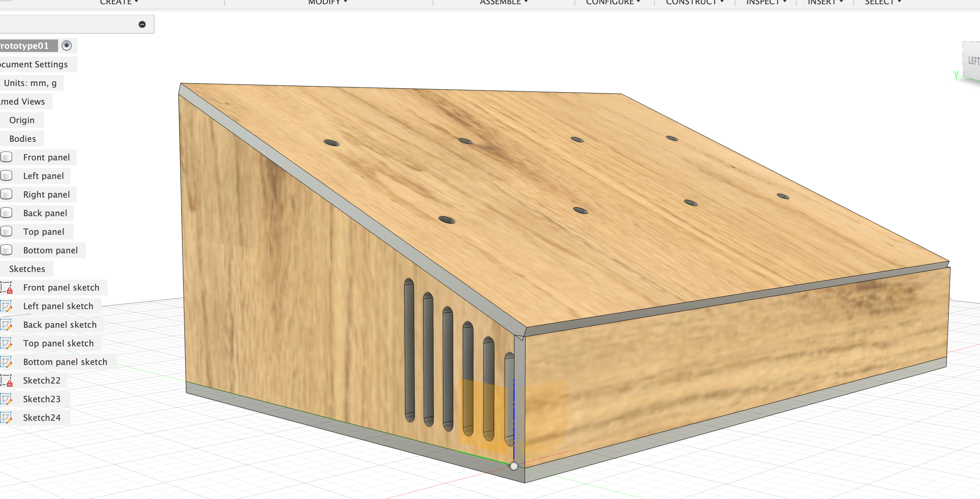
Task: Select Document Settings in the browser
Action: 35,64
